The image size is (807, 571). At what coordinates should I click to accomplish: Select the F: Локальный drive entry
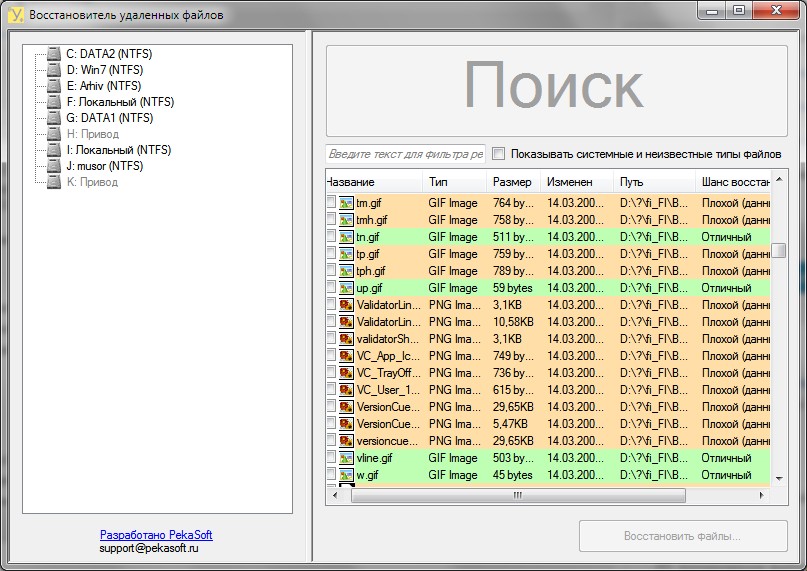click(x=120, y=102)
